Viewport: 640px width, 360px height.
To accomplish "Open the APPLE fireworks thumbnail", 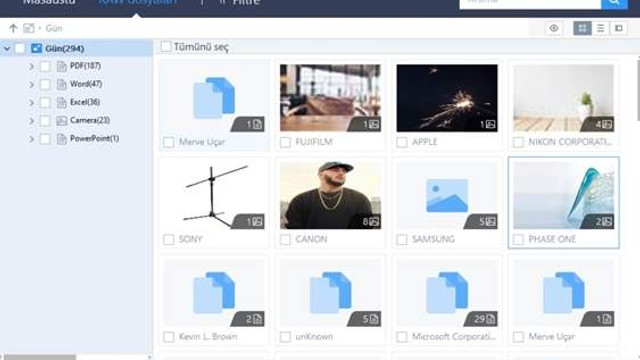I will pos(447,98).
